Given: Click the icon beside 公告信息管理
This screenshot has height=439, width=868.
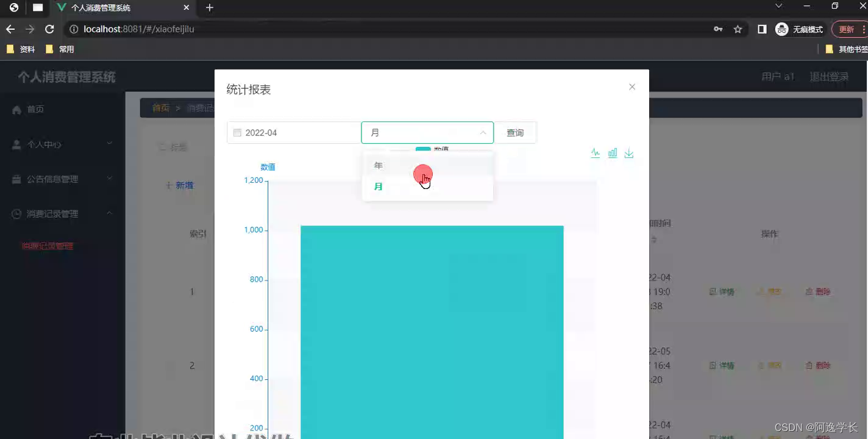Looking at the screenshot, I should pyautogui.click(x=16, y=179).
